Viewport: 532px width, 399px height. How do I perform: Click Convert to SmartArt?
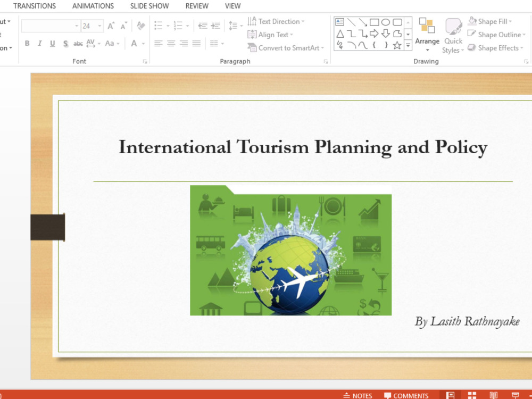coord(286,48)
